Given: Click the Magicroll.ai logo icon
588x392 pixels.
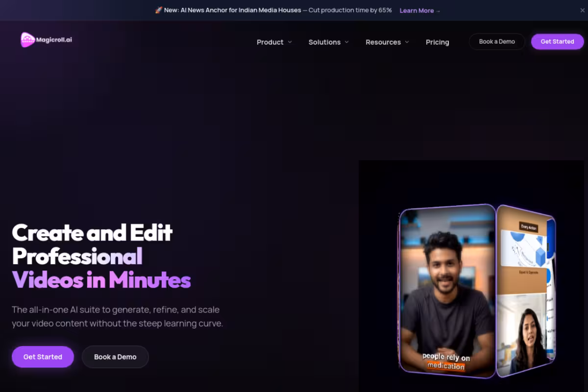Looking at the screenshot, I should pos(27,40).
